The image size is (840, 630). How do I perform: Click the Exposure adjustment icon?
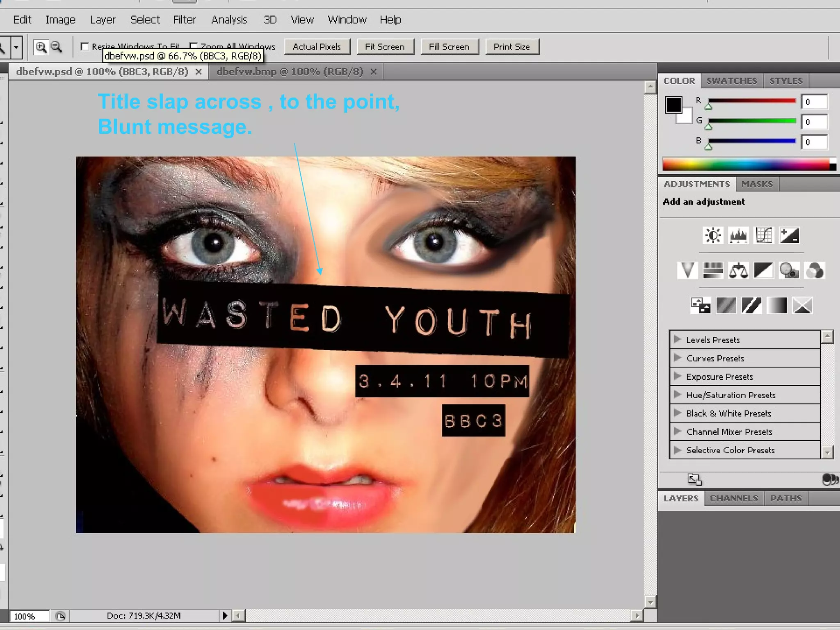click(789, 235)
